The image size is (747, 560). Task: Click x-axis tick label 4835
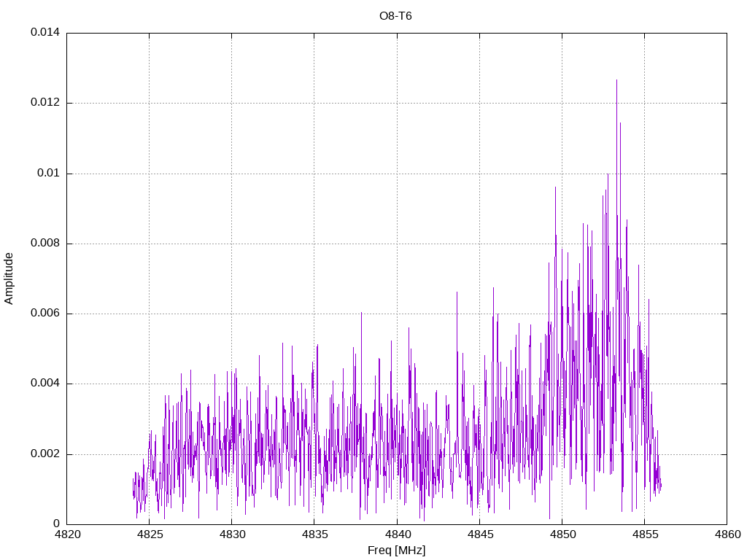(x=314, y=534)
